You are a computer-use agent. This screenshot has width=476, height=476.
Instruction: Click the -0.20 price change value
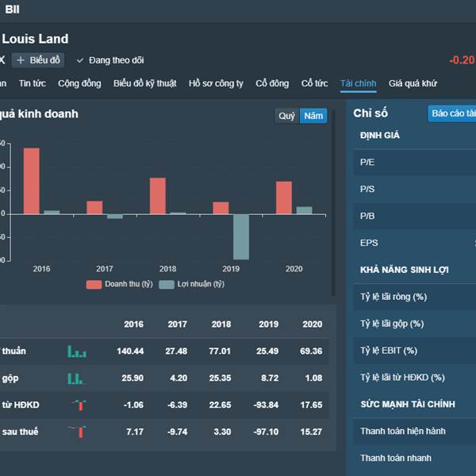[462, 60]
